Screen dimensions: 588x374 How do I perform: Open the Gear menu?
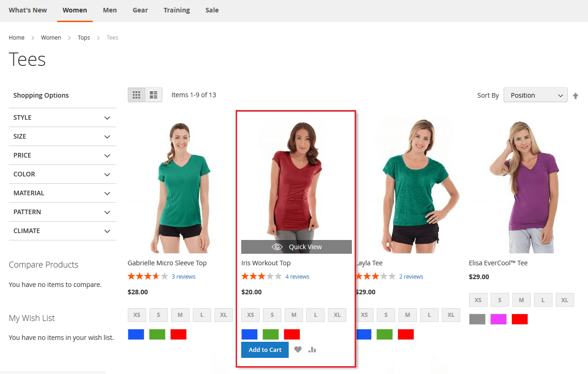click(140, 10)
